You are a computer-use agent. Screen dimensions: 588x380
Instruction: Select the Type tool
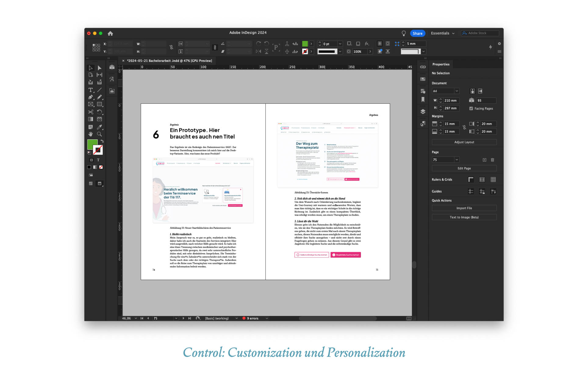tap(91, 90)
